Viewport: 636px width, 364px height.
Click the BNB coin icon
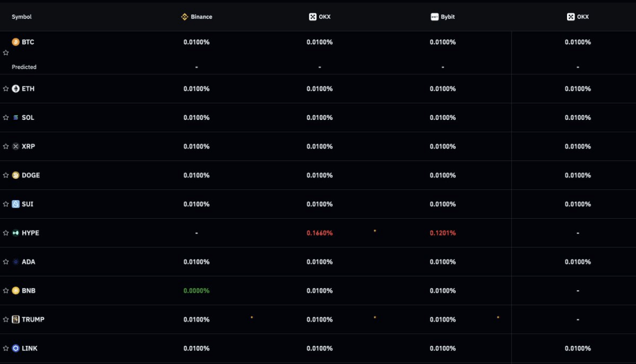[x=16, y=291]
